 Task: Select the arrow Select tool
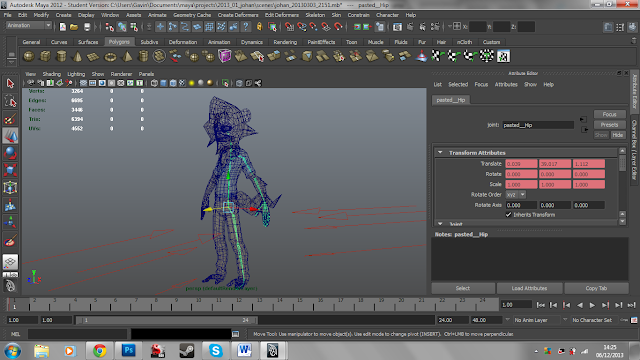click(x=10, y=84)
